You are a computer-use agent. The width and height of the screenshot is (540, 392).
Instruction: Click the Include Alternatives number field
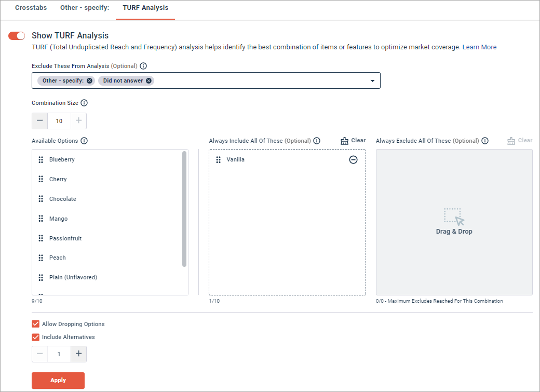click(x=59, y=354)
